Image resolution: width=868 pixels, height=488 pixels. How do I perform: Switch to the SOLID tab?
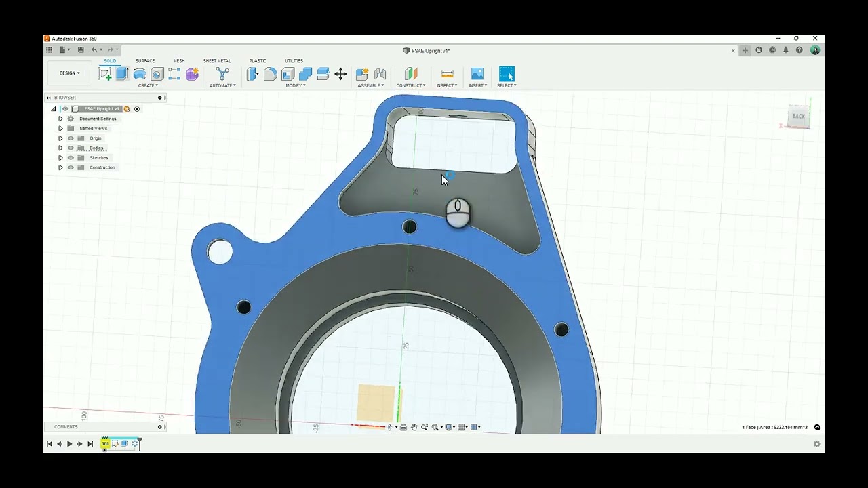coord(110,61)
